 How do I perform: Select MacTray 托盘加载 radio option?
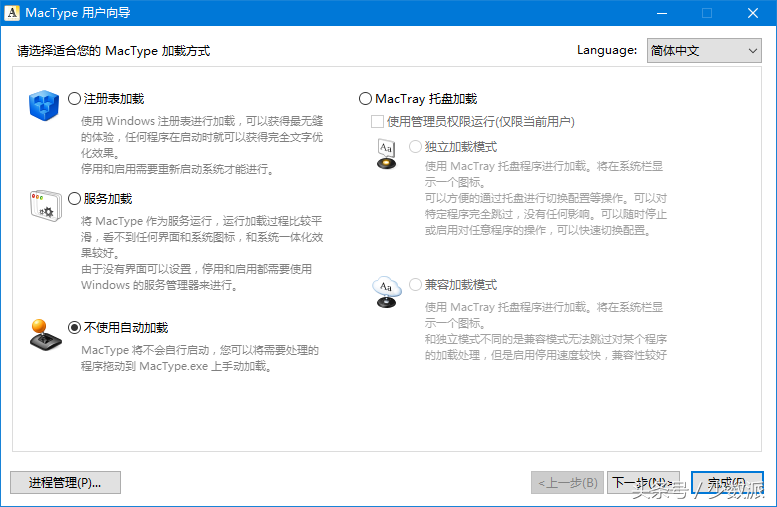[x=365, y=99]
